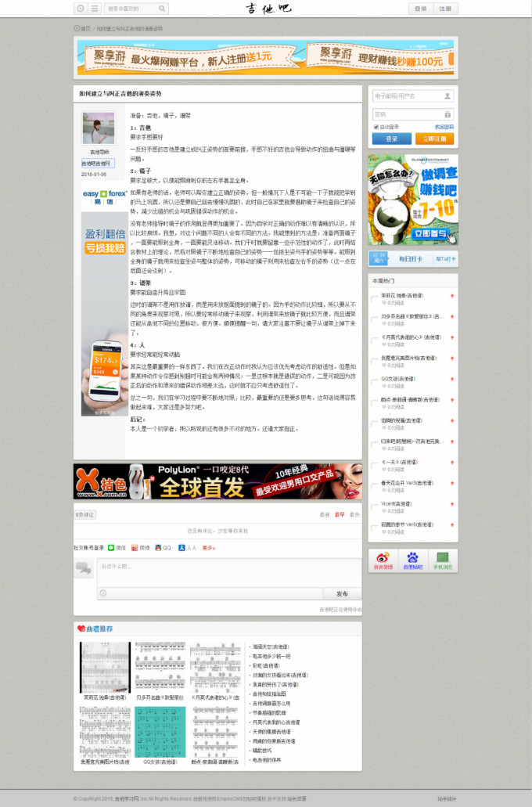Open 吉他调音器怎么用 link
This screenshot has height=807, width=532.
[271, 703]
